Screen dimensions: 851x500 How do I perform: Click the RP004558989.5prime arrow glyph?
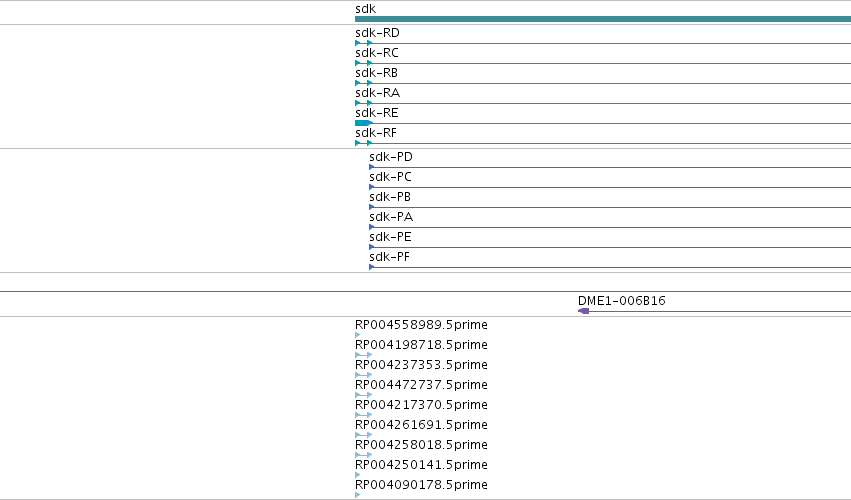[358, 335]
